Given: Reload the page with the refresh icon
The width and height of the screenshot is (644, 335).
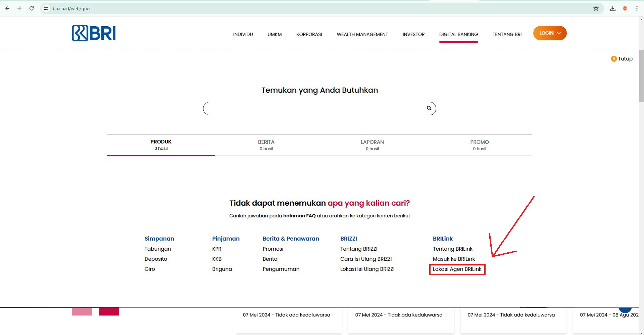Looking at the screenshot, I should coord(32,8).
